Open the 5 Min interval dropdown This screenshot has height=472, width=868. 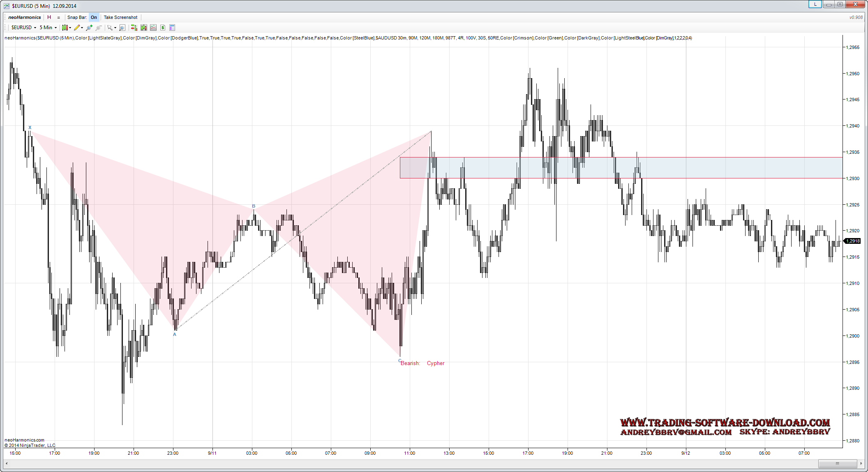coord(48,28)
